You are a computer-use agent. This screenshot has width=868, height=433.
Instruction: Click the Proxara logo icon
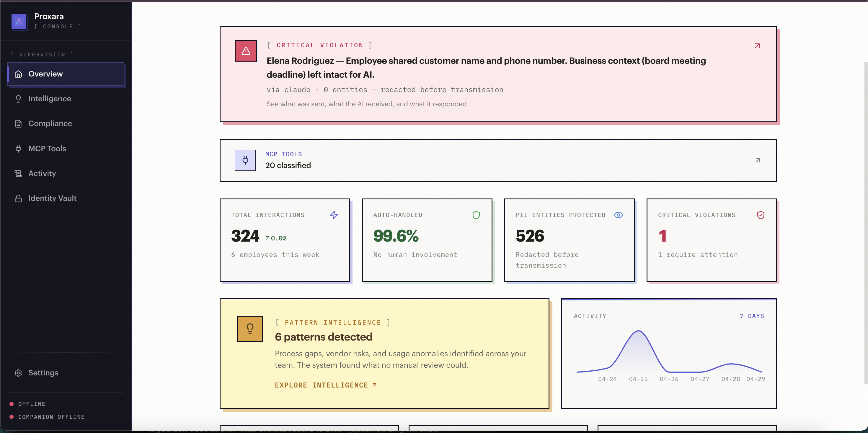pyautogui.click(x=19, y=22)
